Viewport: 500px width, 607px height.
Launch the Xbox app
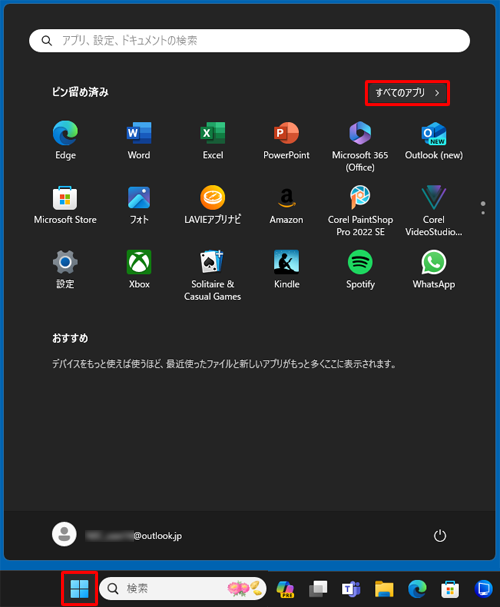pos(139,269)
